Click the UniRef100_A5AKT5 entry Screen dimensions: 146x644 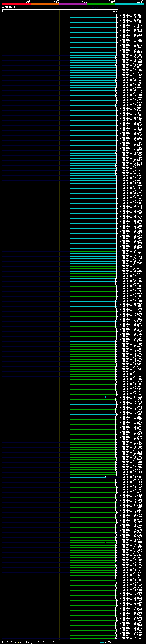[x=131, y=42]
